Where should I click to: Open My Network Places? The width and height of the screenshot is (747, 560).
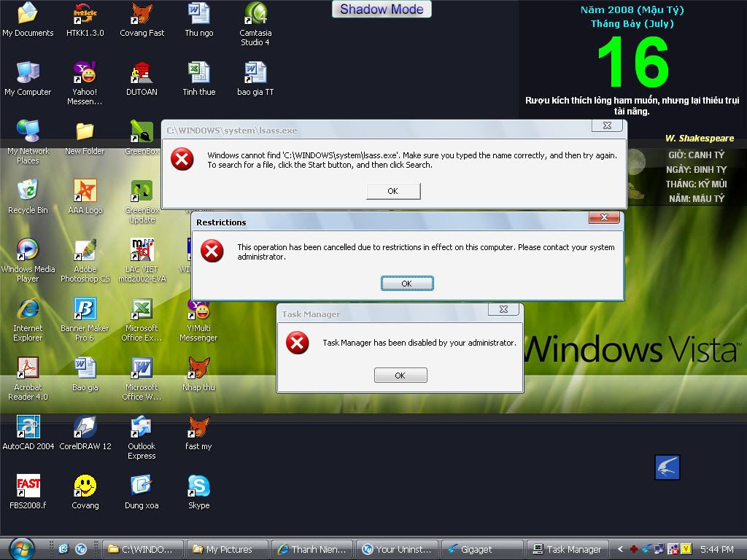click(28, 142)
